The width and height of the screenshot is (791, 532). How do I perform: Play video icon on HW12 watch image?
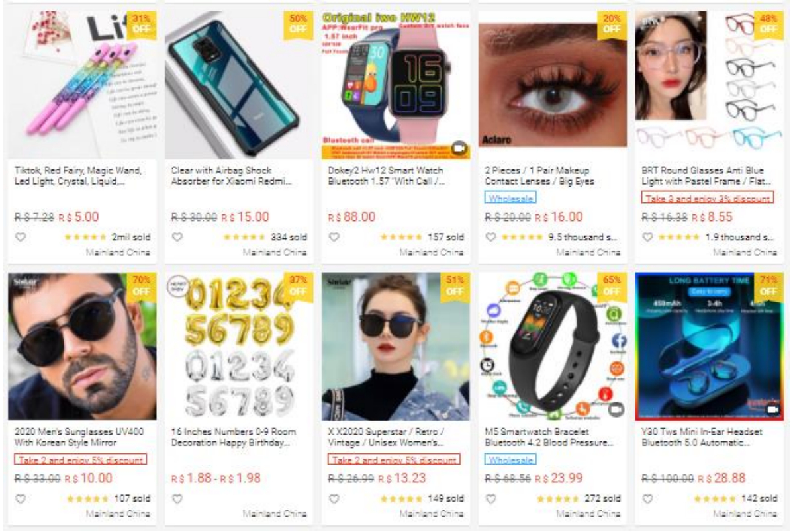459,148
